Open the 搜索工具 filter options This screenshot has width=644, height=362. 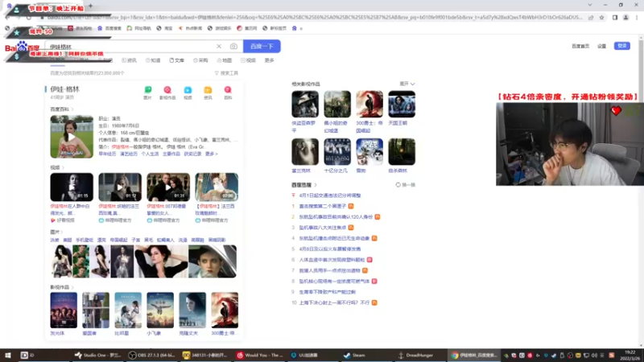click(226, 73)
